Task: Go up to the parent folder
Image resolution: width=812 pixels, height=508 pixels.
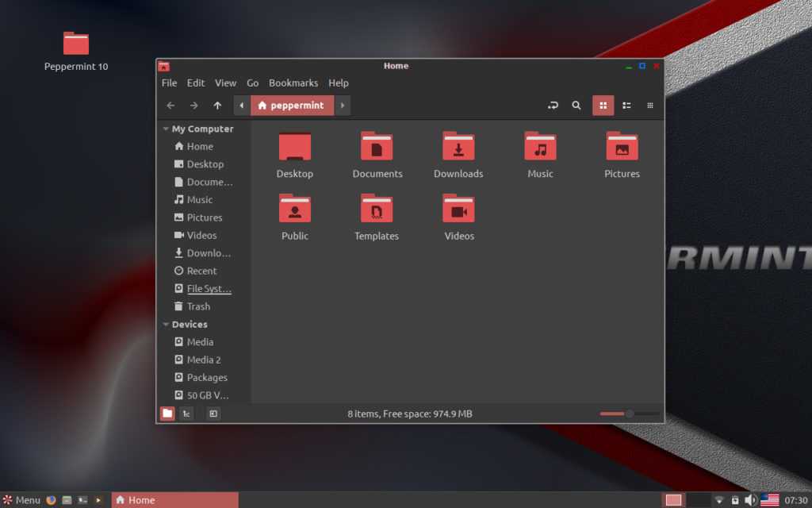Action: coord(217,106)
